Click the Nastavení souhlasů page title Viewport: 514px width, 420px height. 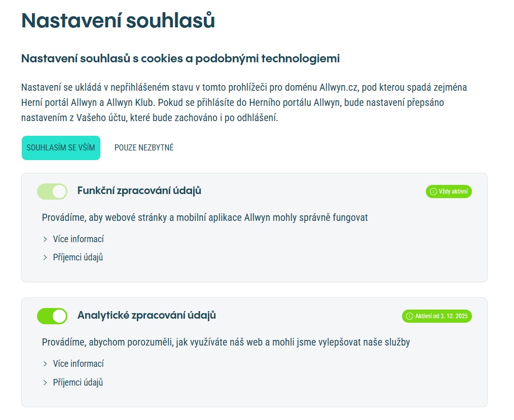(x=118, y=21)
